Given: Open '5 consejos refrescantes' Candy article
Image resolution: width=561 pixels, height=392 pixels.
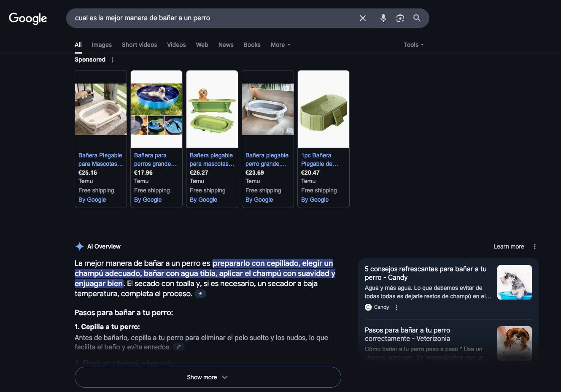Looking at the screenshot, I should 426,273.
